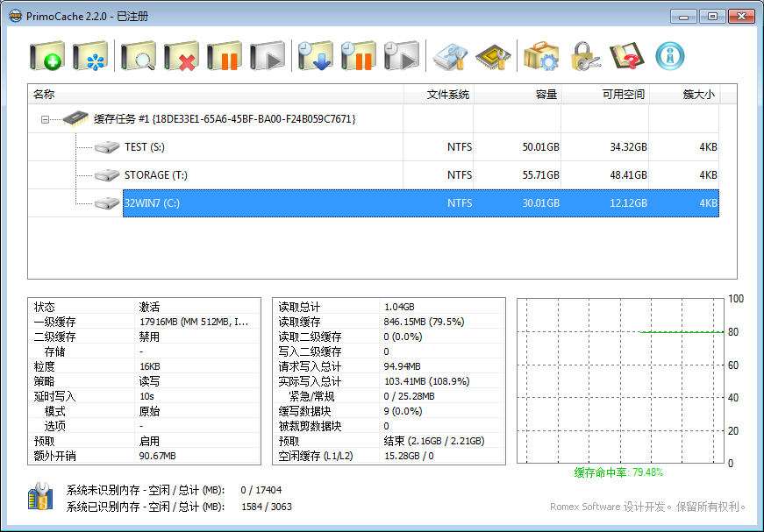Viewport: 764px width, 532px height.
Task: Click the 簇大小 column header
Action: [x=685, y=94]
